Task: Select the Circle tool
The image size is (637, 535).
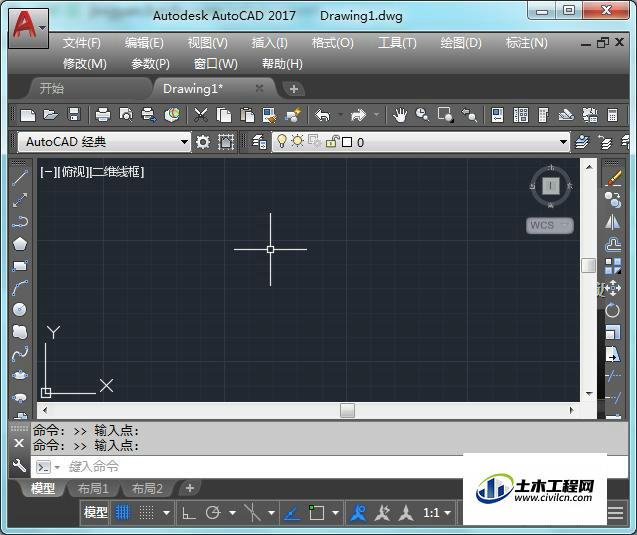Action: tap(20, 310)
